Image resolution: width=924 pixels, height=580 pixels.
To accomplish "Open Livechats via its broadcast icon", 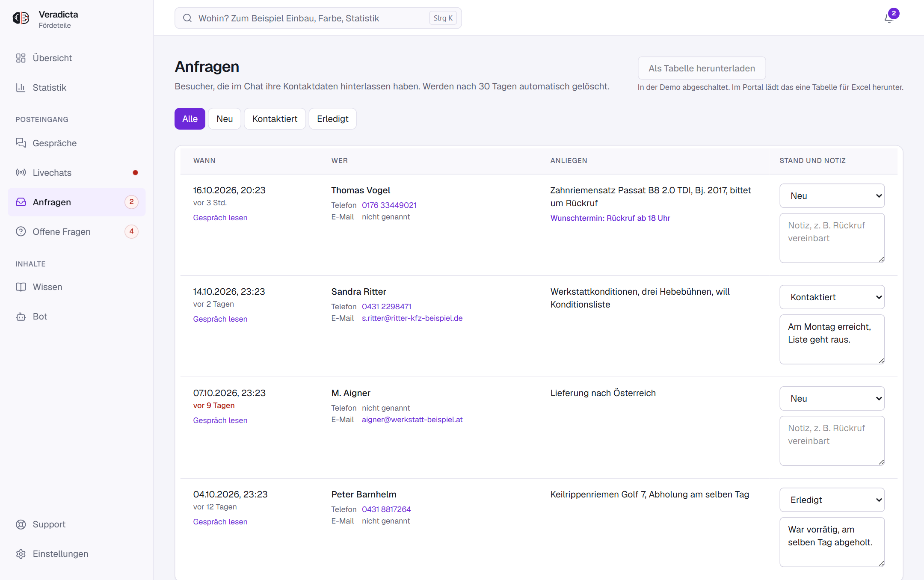I will (x=21, y=172).
